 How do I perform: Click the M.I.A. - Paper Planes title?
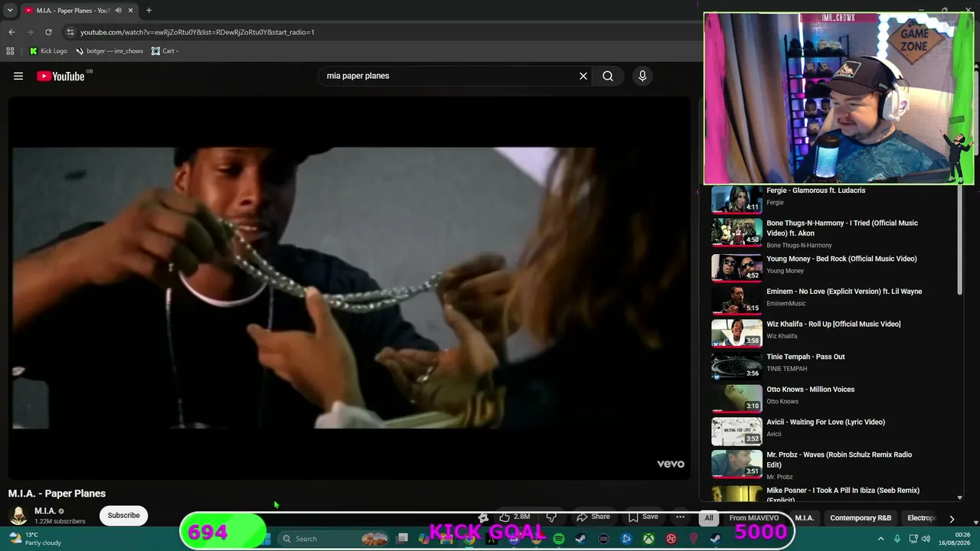click(x=57, y=494)
